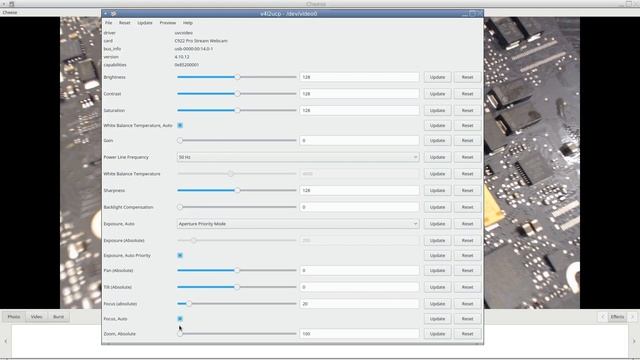
Task: Click the C922 Pro Stream Webcam text
Action: point(201,41)
